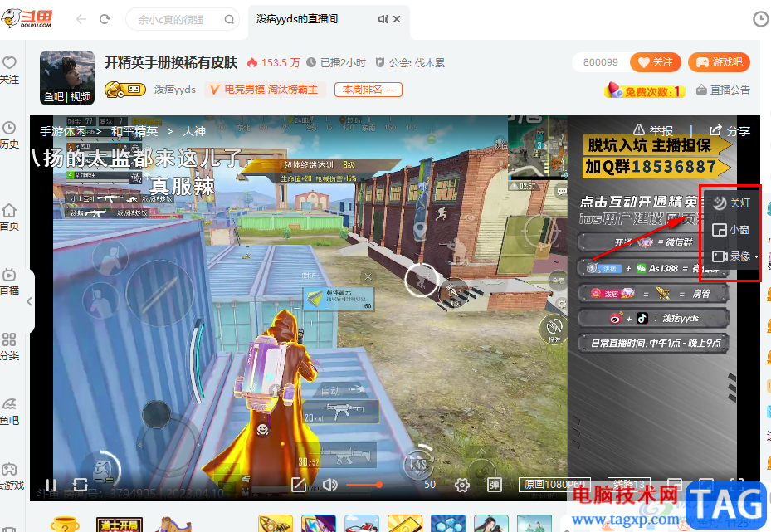
Task: Click the 公会: 伐木累 guild label
Action: (410, 63)
